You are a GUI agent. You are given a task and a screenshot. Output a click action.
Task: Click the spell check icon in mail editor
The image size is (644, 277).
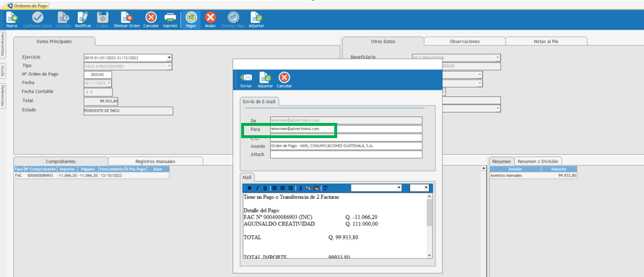326,188
